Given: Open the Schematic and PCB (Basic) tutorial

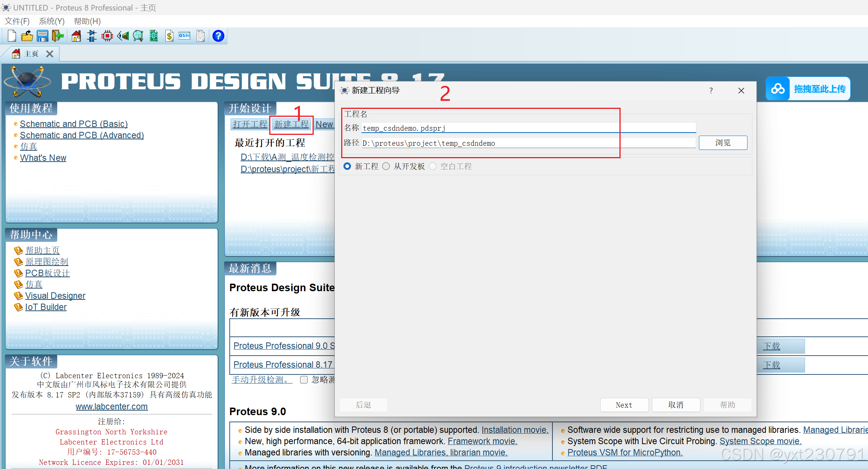Looking at the screenshot, I should 74,124.
